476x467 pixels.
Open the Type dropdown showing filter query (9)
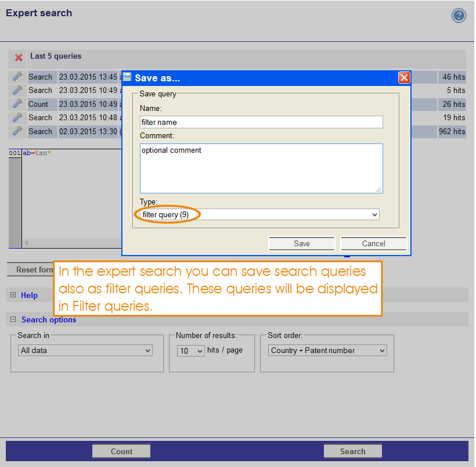259,214
